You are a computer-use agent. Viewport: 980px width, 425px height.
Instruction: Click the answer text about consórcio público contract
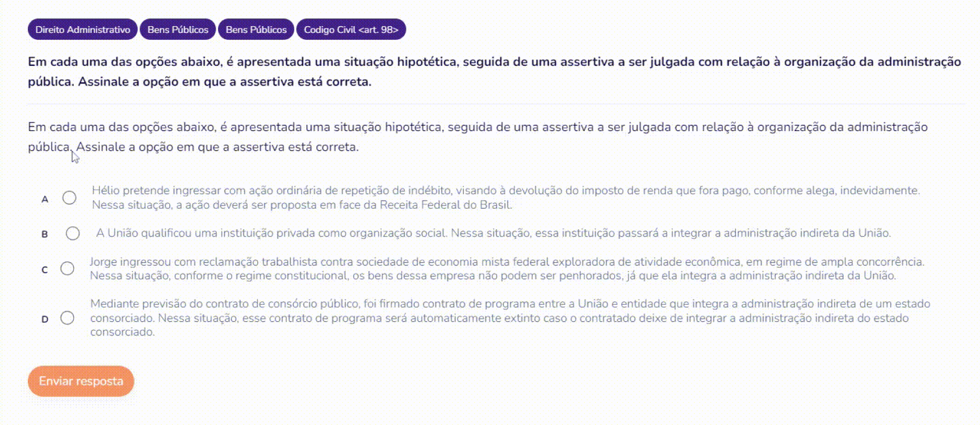(510, 318)
